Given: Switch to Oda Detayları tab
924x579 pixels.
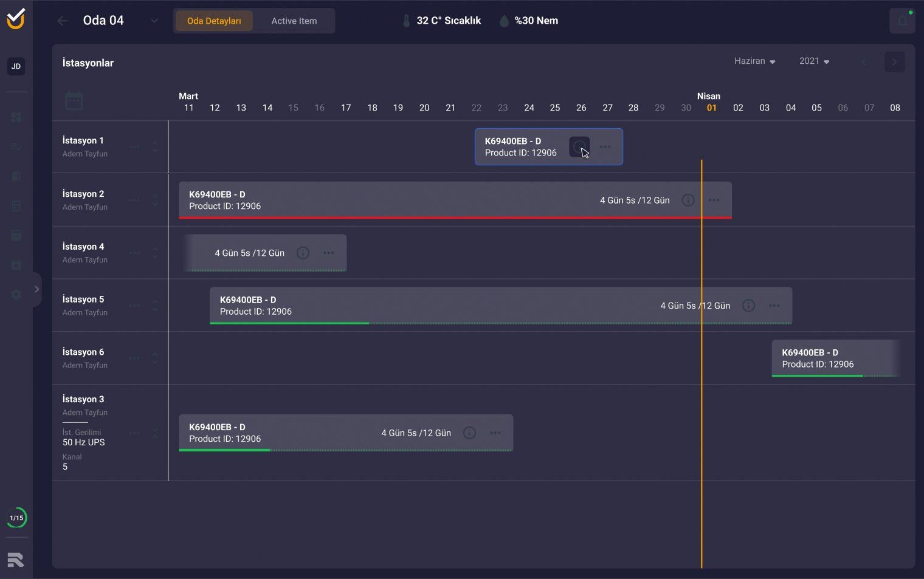Looking at the screenshot, I should tap(214, 21).
